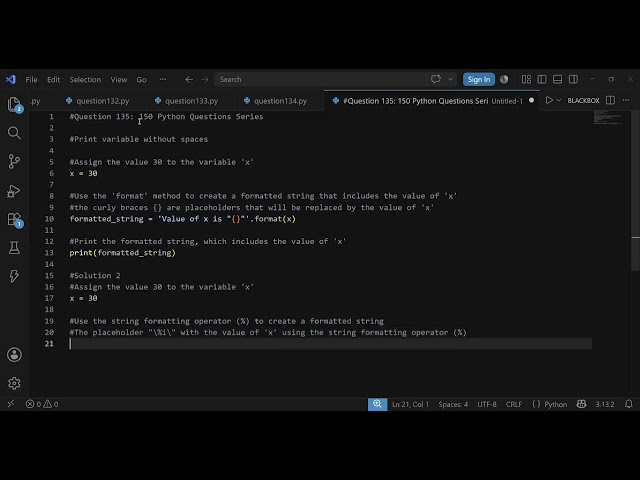
Task: Click the code minimap
Action: [x=608, y=118]
